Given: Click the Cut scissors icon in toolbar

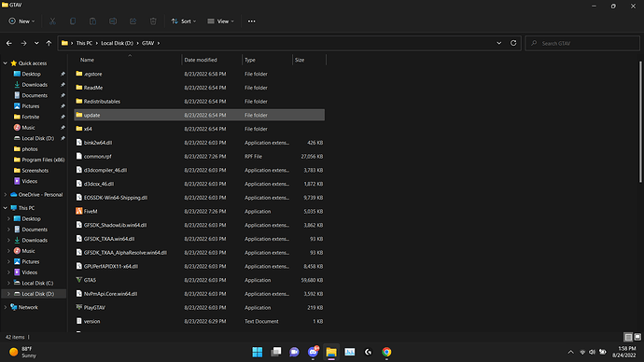Looking at the screenshot, I should pyautogui.click(x=52, y=21).
